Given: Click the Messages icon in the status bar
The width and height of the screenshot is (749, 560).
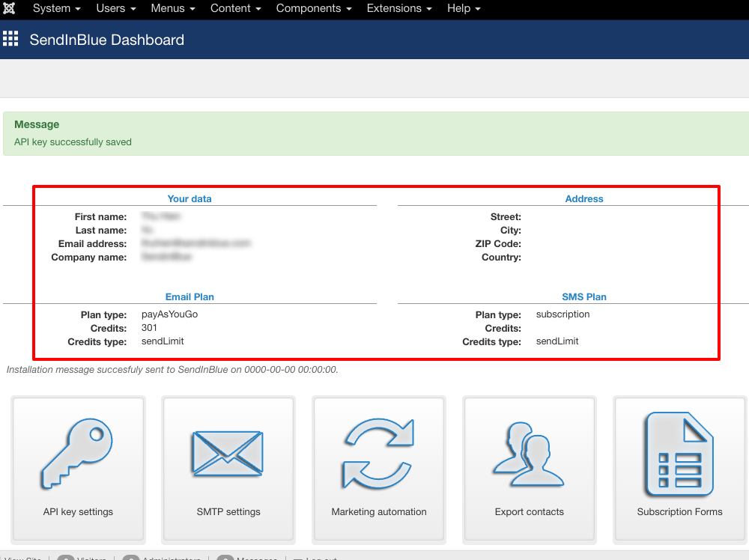Looking at the screenshot, I should click(x=226, y=559).
